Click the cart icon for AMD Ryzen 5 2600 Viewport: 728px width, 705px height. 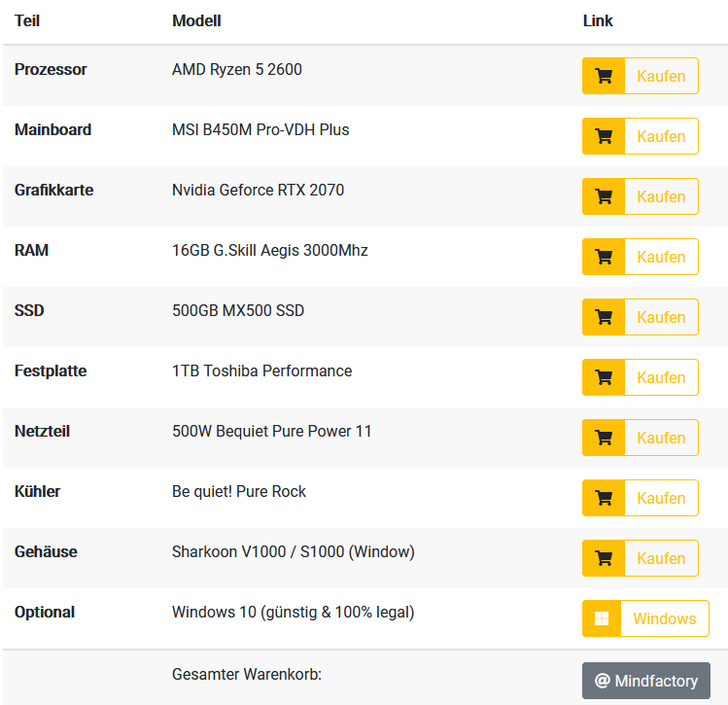pos(604,76)
